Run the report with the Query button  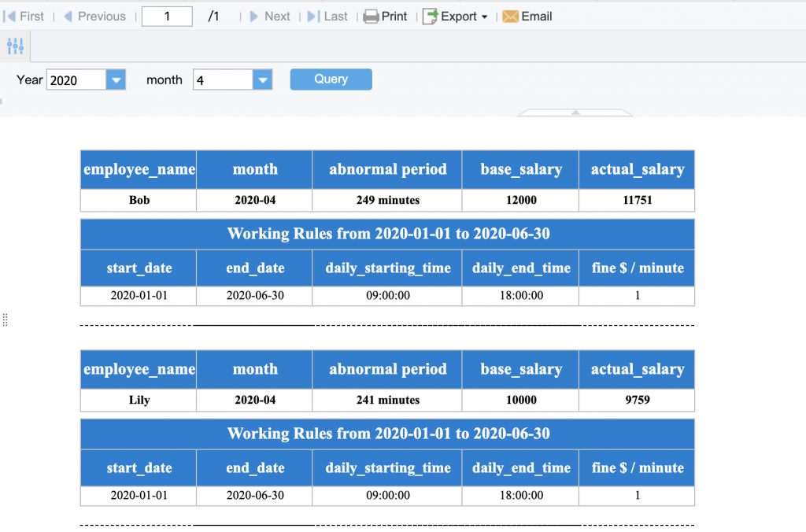(x=331, y=79)
